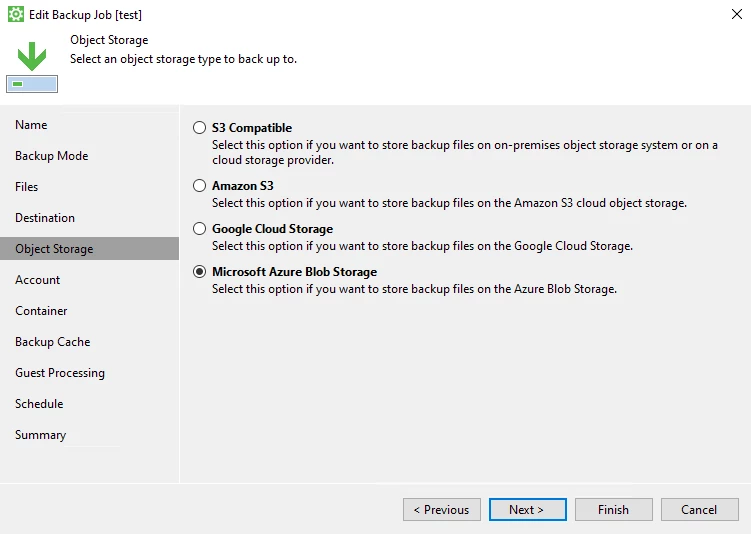This screenshot has width=751, height=534.
Task: Click the green download arrow wizard icon
Action: (x=32, y=67)
